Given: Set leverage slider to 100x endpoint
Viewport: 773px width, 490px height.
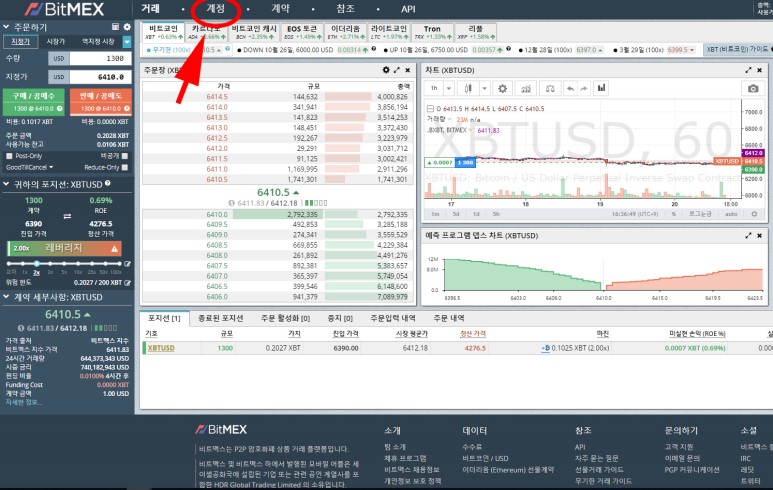Looking at the screenshot, I should 118,264.
